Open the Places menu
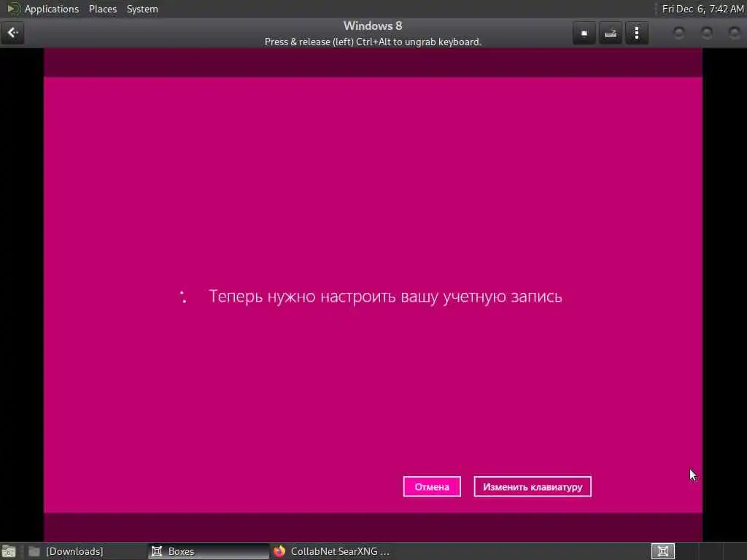747x560 pixels. click(x=102, y=9)
